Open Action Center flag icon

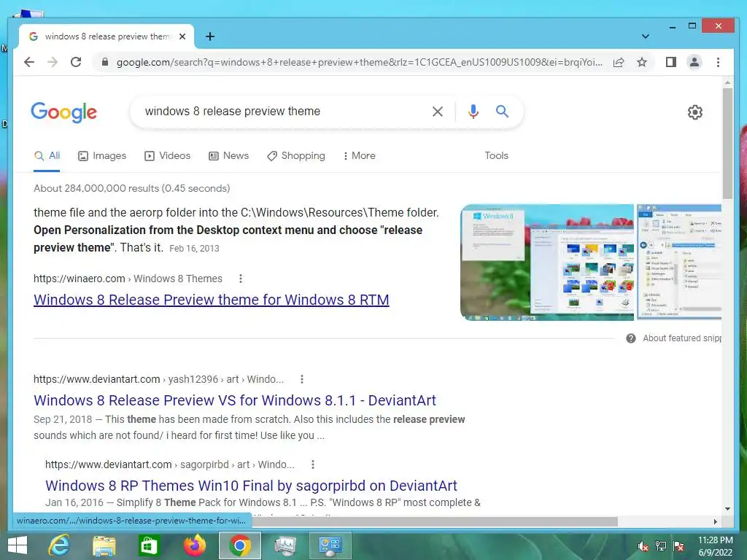pyautogui.click(x=678, y=546)
